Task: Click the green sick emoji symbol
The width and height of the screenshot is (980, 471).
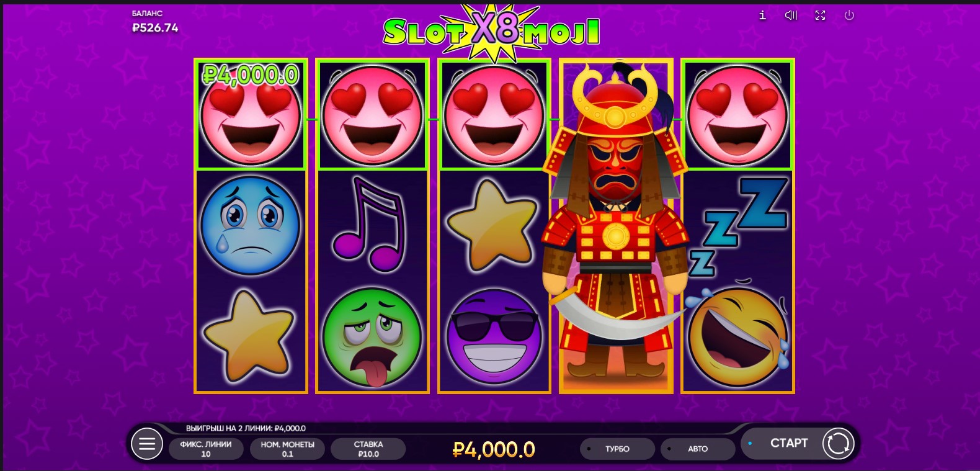Action: point(372,338)
